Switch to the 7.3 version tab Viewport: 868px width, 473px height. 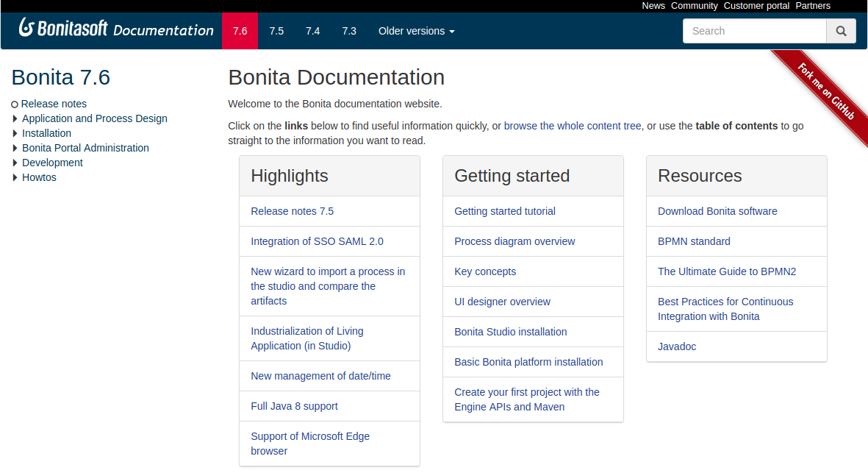pos(349,31)
